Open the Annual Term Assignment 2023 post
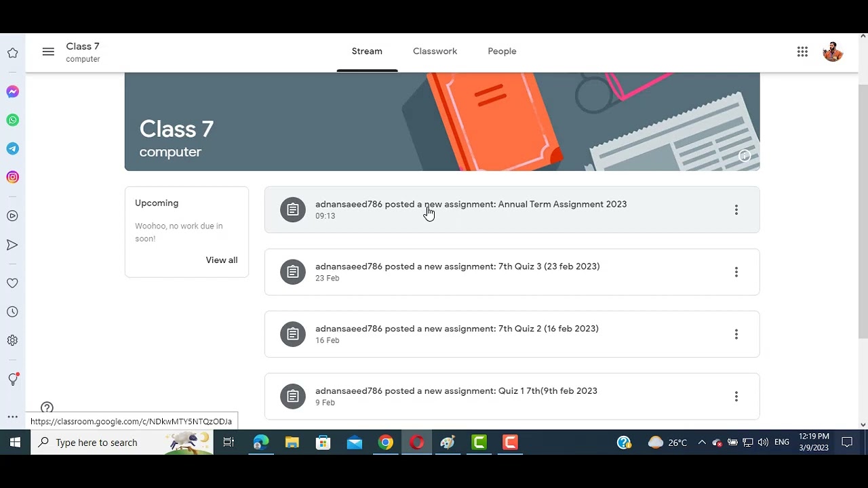The width and height of the screenshot is (868, 488). coord(512,209)
